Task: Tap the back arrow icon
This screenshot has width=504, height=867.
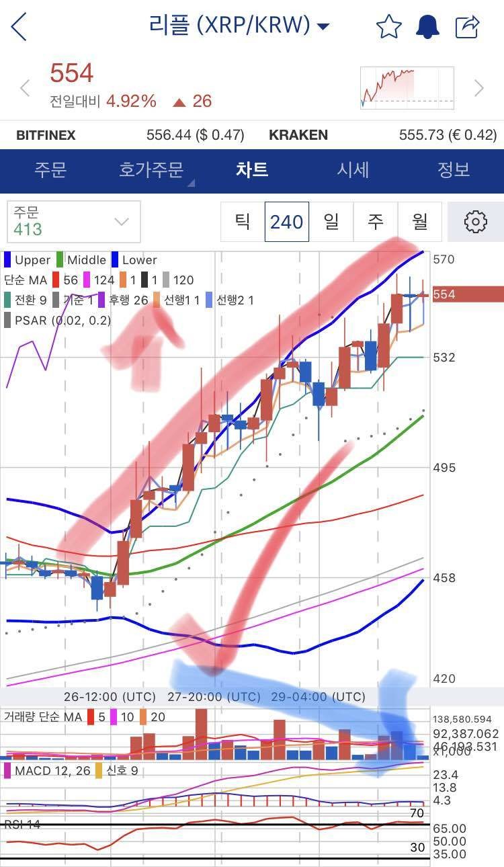Action: pos(19,27)
